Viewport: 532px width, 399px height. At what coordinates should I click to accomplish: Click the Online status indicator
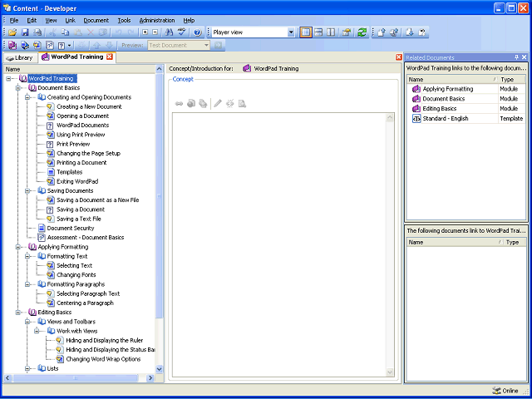pos(505,391)
